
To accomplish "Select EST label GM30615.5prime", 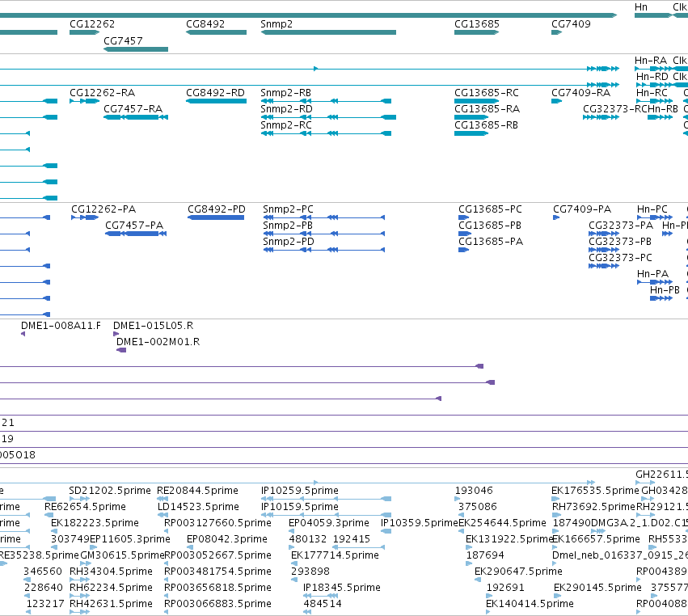I will pos(122,555).
